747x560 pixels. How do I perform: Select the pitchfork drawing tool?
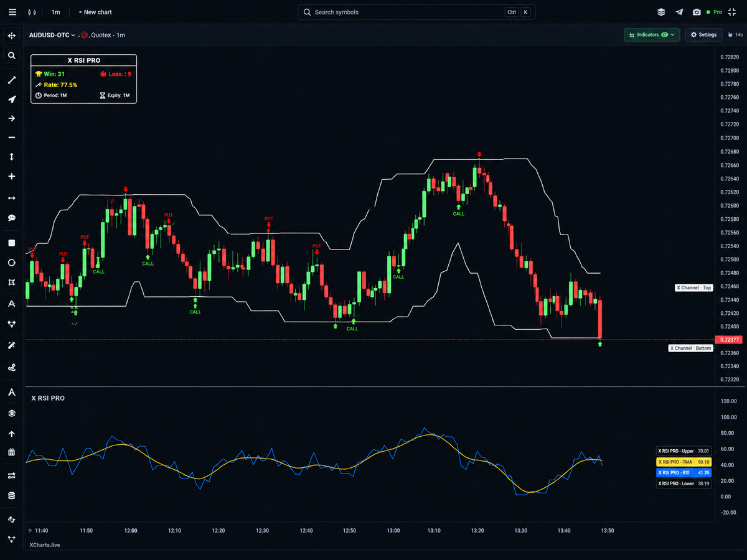(11, 324)
